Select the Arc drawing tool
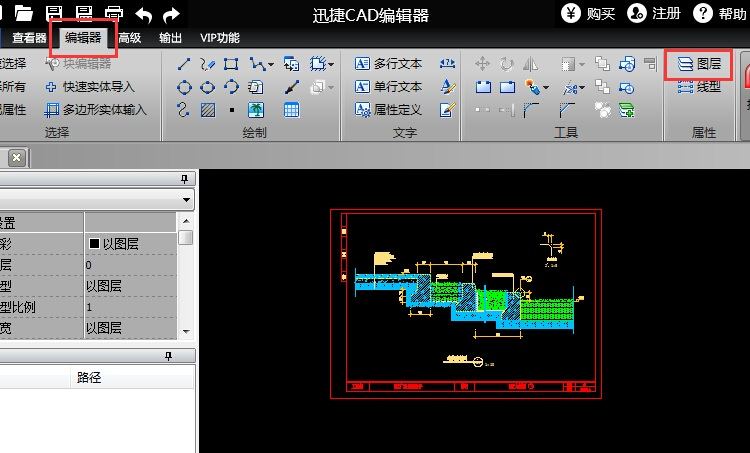 tap(231, 87)
